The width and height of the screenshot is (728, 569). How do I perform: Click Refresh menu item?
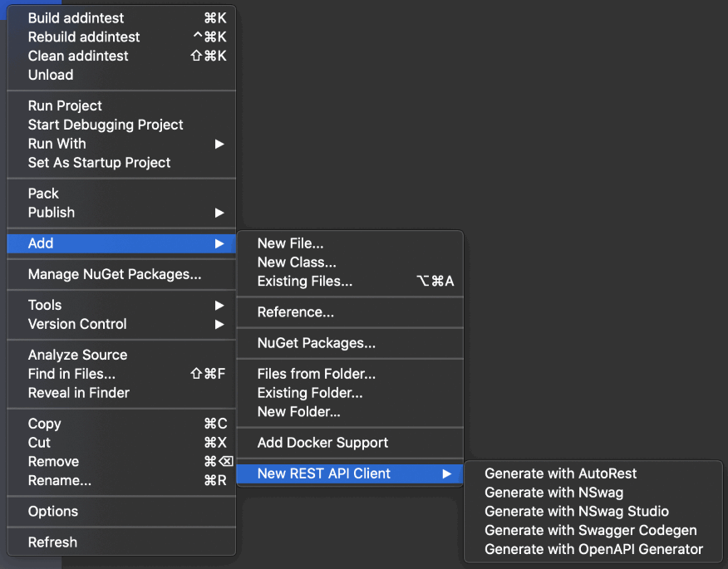pos(121,542)
